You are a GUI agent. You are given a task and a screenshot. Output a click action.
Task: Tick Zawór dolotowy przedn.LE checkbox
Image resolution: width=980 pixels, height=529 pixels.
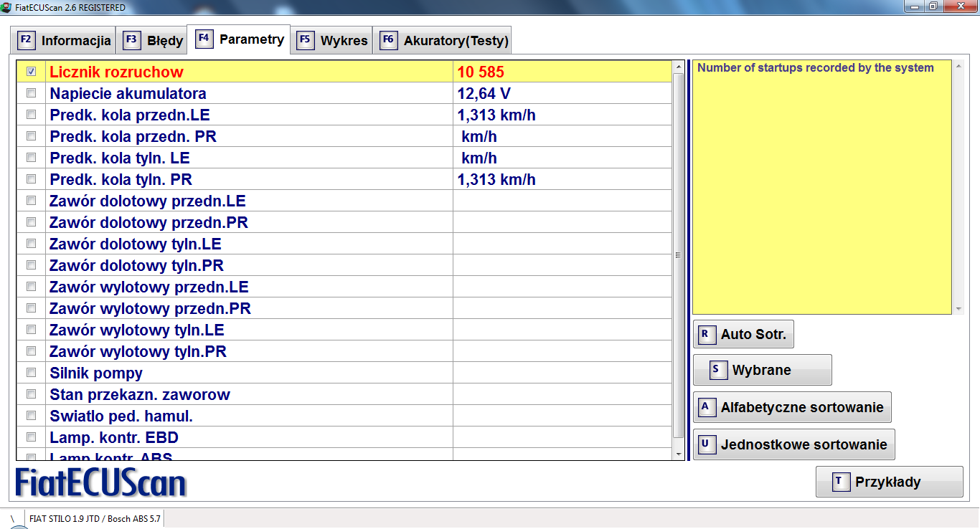pyautogui.click(x=31, y=201)
